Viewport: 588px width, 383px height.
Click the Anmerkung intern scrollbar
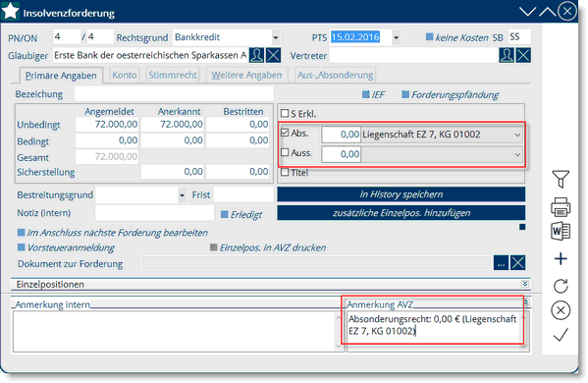click(339, 332)
